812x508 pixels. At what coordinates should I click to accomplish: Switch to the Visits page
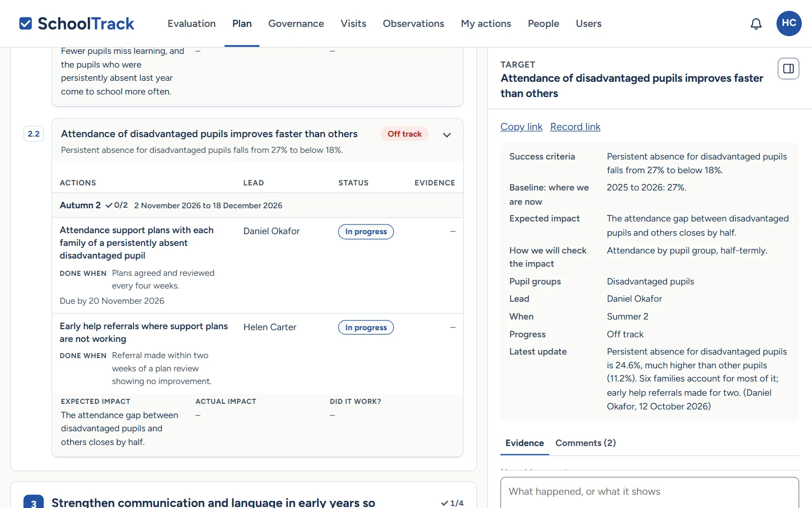[x=353, y=23]
